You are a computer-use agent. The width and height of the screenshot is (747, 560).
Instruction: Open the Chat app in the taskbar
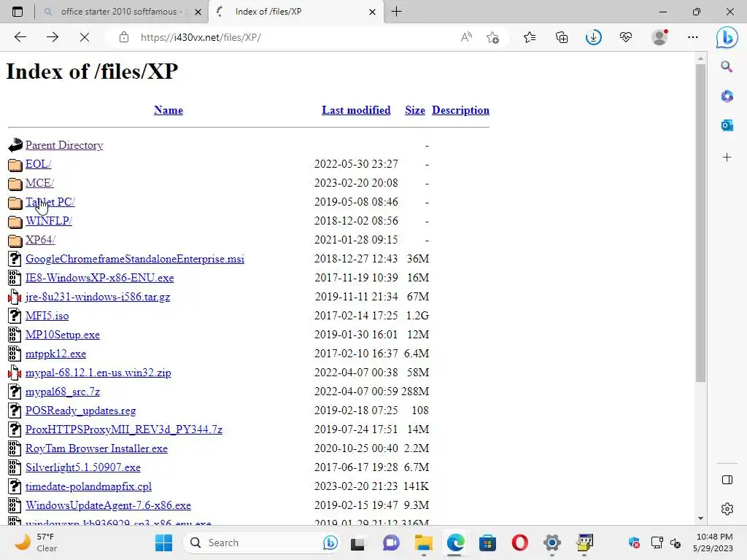[391, 542]
